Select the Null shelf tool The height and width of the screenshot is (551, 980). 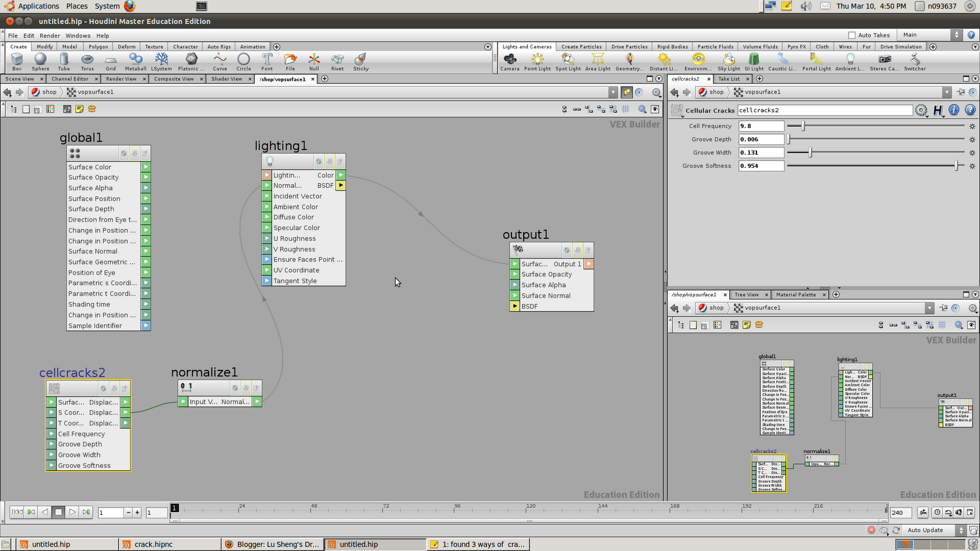point(314,61)
